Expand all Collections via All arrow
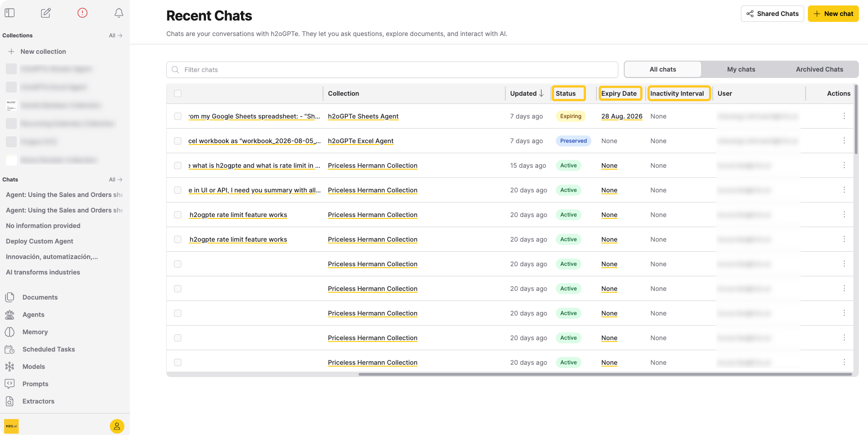Viewport: 868px width, 435px height. tap(116, 36)
